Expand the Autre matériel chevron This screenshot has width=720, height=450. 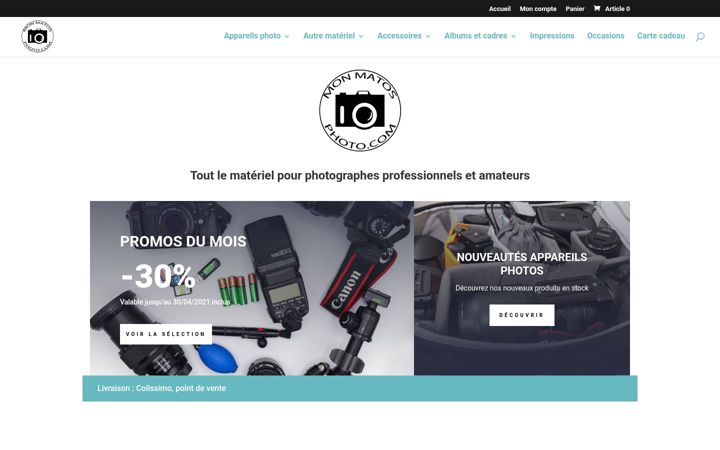point(361,36)
